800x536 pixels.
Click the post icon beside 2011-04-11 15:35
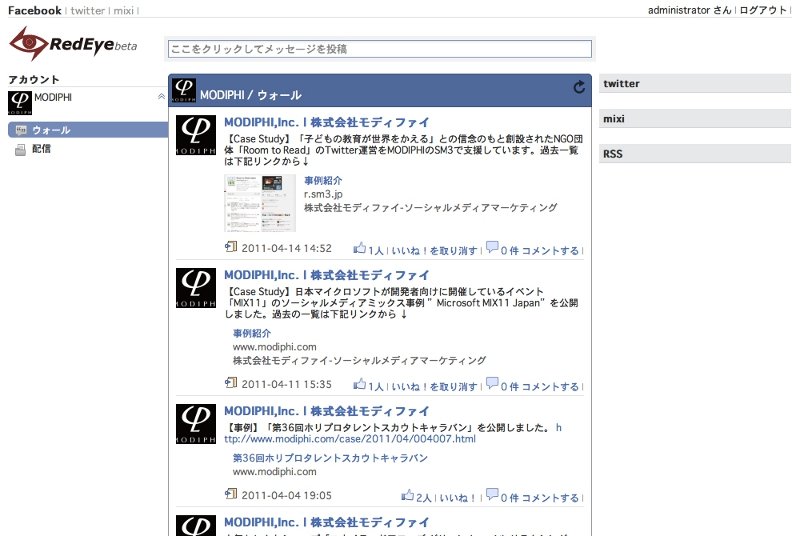(231, 382)
